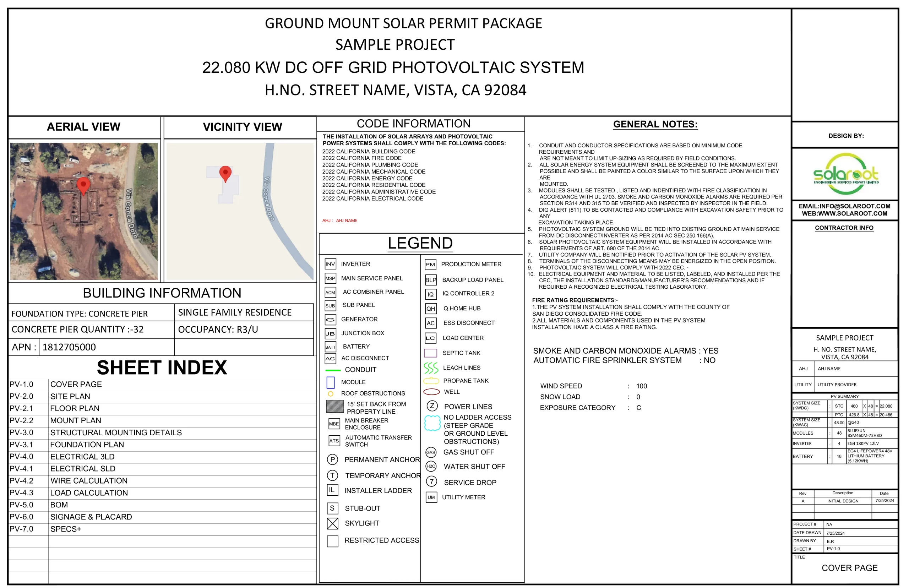Click the ESS disconnect AC symbol
909x588 pixels.
click(x=431, y=323)
